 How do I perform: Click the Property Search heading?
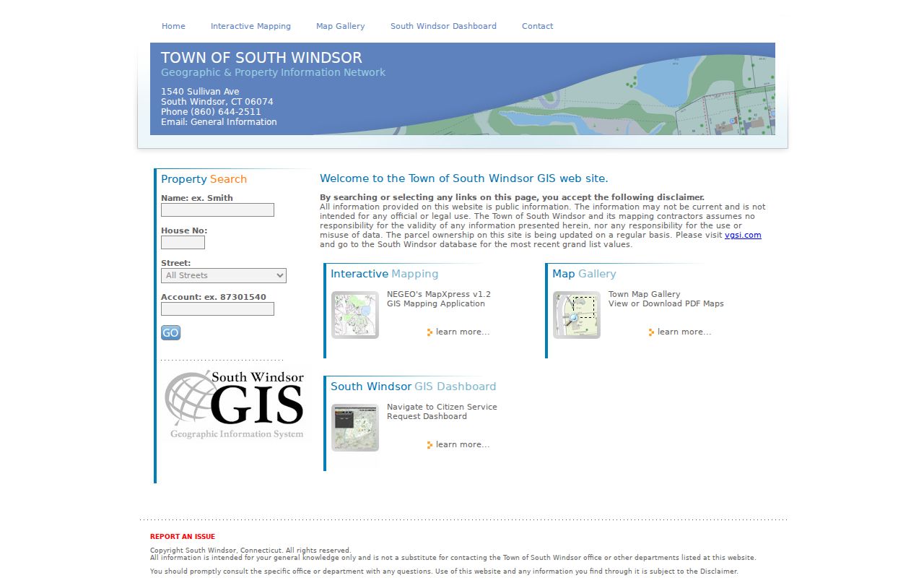pos(204,179)
